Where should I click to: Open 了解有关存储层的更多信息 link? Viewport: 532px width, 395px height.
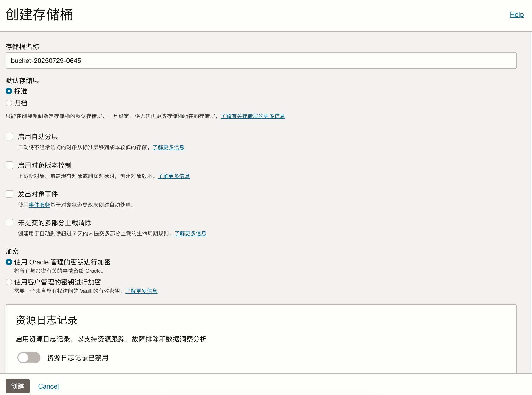point(253,116)
